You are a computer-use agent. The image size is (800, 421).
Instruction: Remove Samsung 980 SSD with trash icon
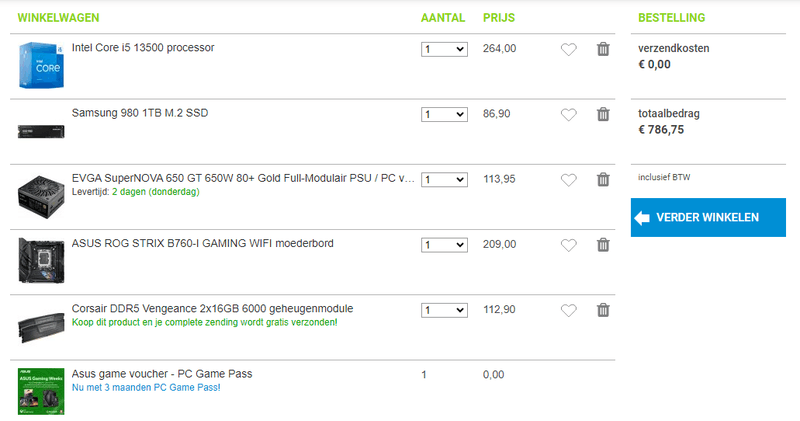(x=603, y=114)
